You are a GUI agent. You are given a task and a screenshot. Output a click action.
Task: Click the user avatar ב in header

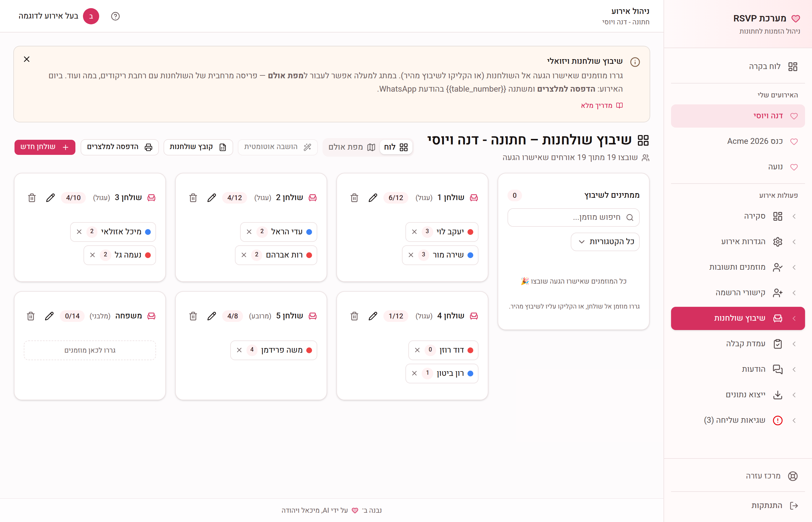tap(91, 16)
